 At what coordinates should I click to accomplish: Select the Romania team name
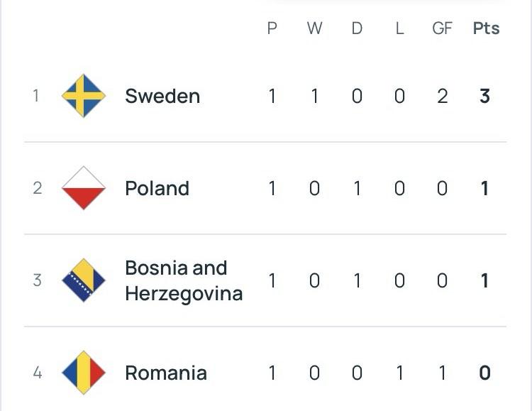166,373
